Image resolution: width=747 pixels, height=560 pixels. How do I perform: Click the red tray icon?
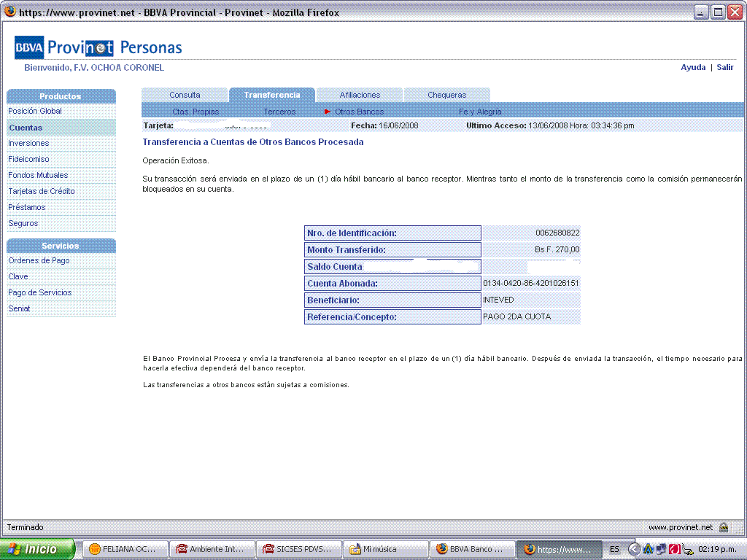674,549
